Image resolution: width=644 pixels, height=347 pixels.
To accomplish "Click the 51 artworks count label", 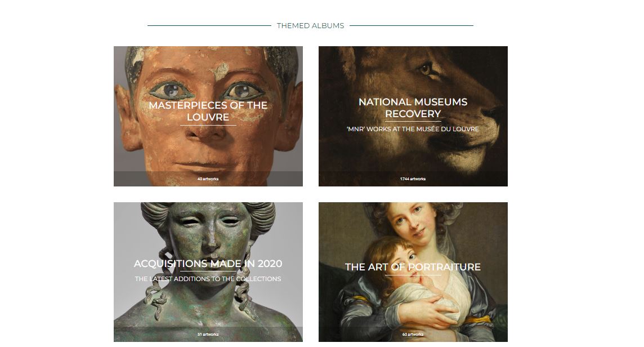I will (x=208, y=334).
